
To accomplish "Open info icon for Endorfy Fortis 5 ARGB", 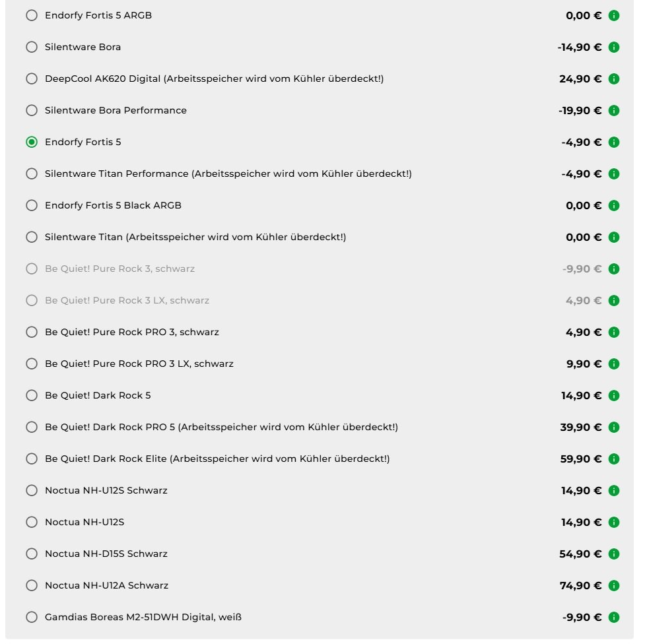I will 614,15.
